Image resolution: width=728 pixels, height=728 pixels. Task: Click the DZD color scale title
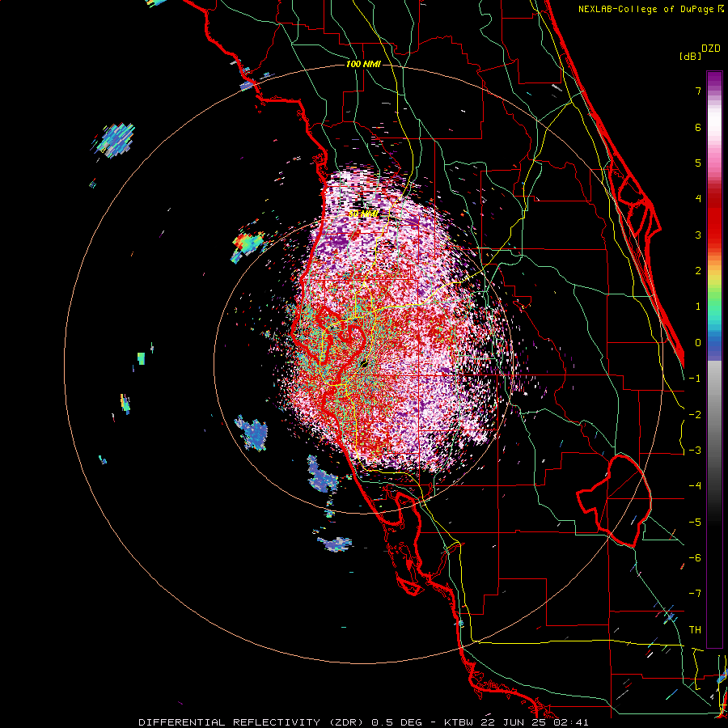tap(711, 49)
